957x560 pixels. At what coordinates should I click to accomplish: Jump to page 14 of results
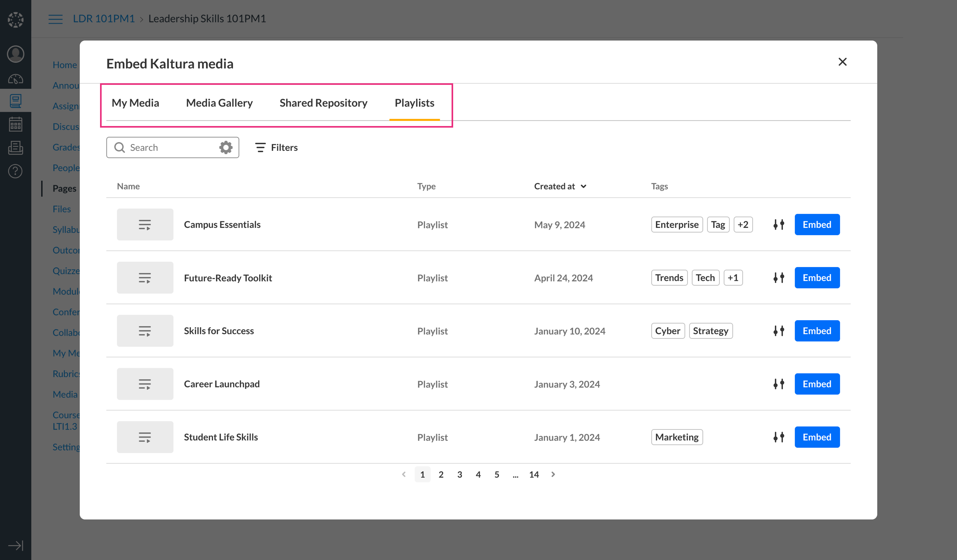[x=534, y=474]
